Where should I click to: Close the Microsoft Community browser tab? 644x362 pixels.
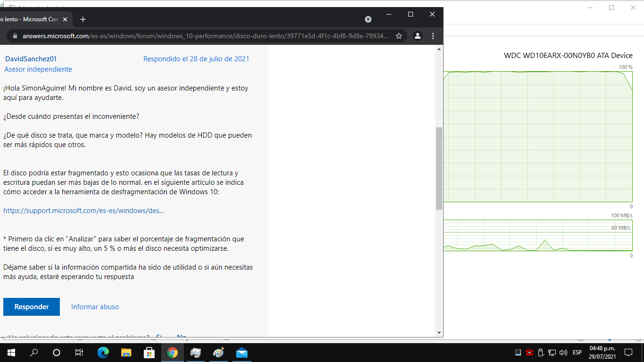[x=65, y=19]
